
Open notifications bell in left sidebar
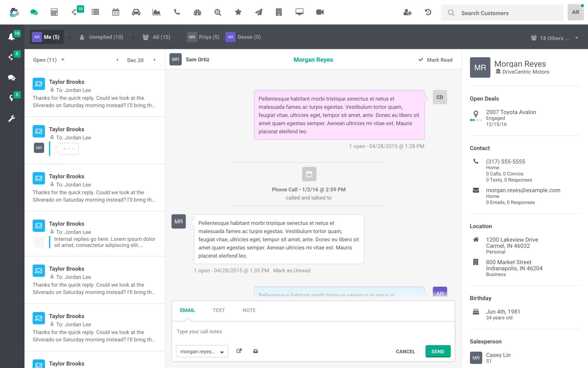click(11, 37)
